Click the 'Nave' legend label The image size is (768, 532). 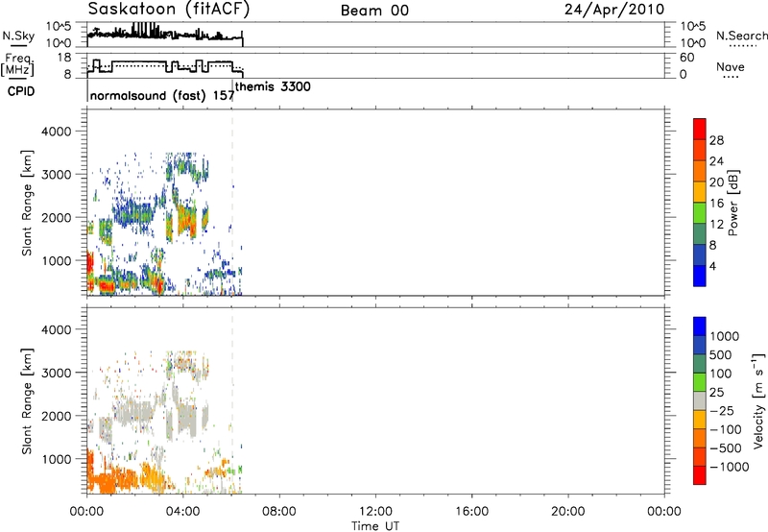click(731, 67)
